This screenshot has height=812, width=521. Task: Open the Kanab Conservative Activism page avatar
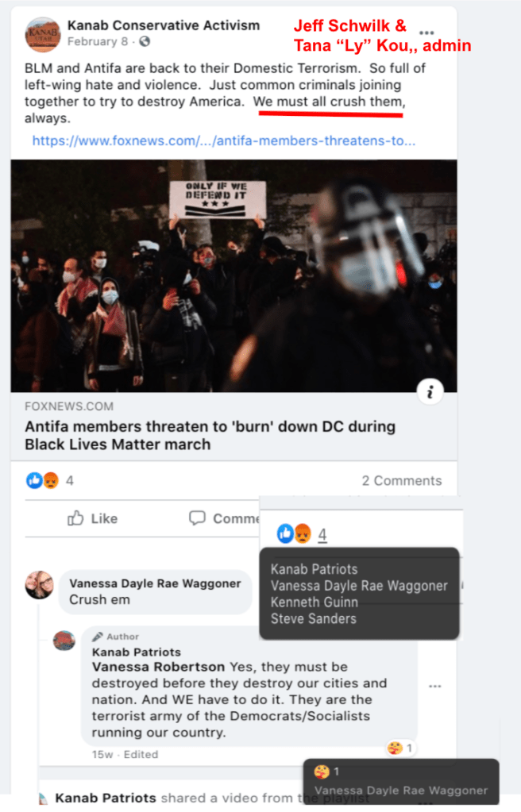tap(43, 34)
